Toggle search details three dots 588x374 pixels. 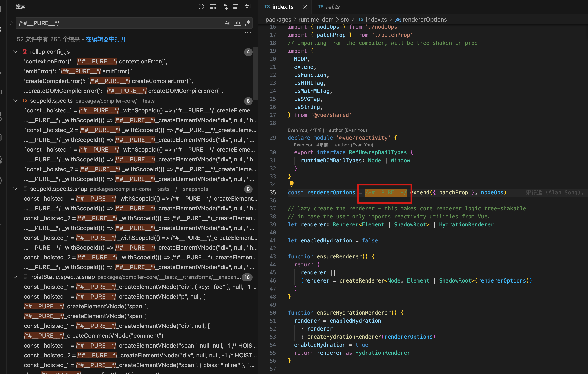click(248, 33)
